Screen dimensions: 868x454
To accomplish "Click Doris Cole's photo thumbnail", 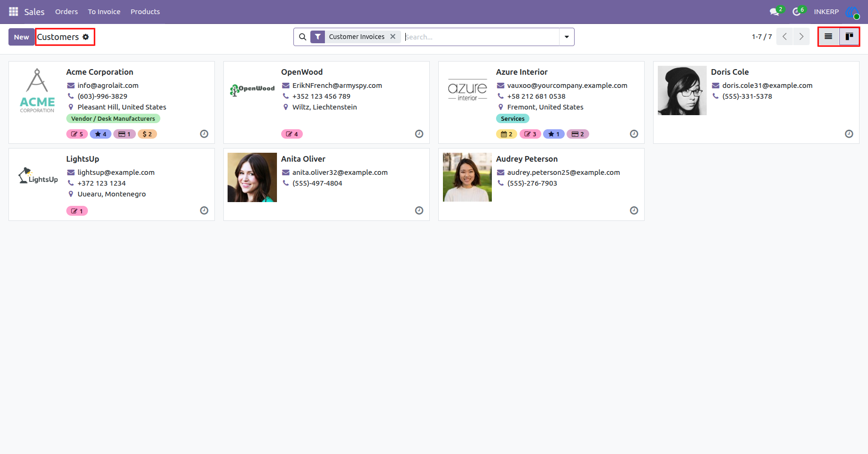I will (x=682, y=90).
